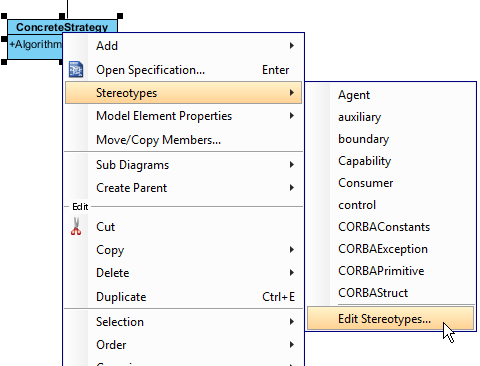Apply the control stereotype
The image size is (480, 366).
(390, 205)
